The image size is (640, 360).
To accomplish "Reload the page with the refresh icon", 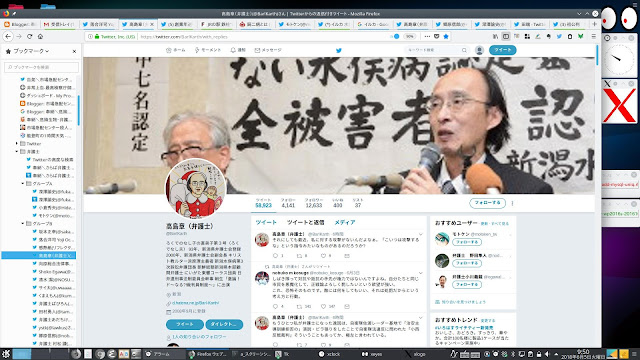I will pyautogui.click(x=29, y=36).
